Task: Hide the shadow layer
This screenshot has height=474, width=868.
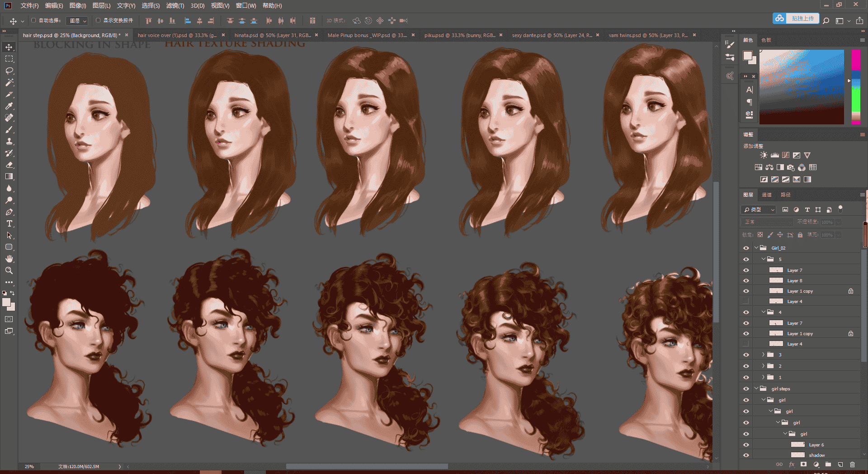Action: coord(746,455)
